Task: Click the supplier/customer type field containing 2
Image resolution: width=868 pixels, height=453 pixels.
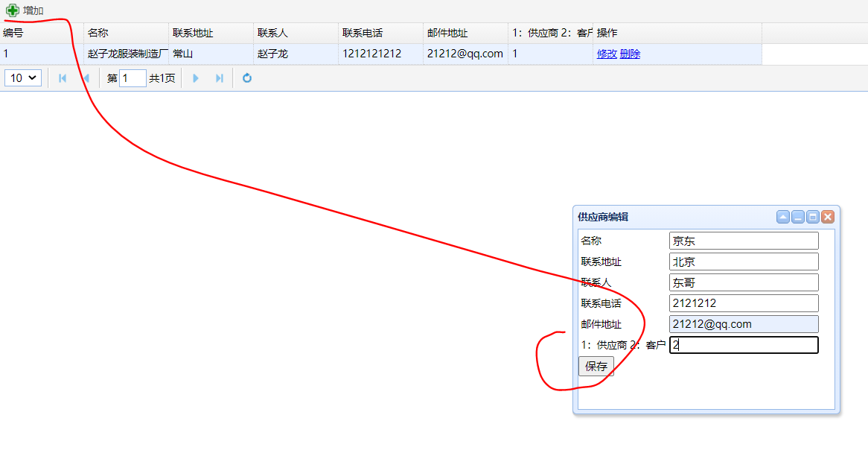Action: pos(744,345)
